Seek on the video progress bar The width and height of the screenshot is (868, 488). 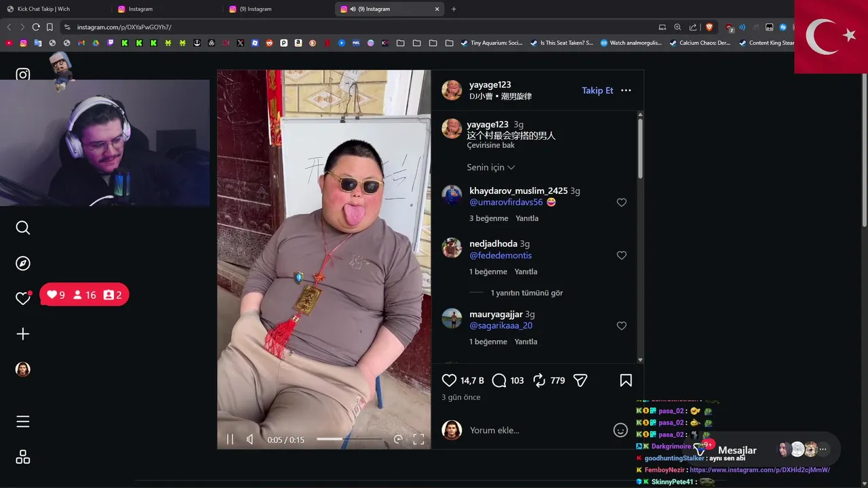349,439
